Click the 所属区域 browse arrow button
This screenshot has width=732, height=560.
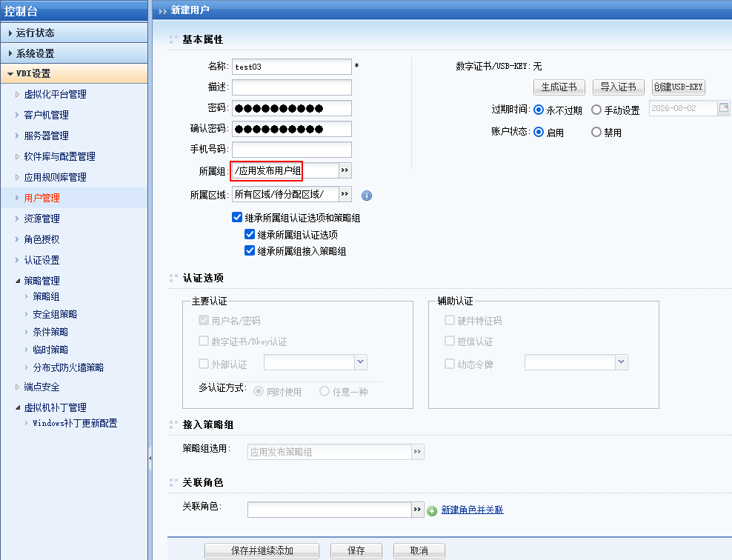345,194
